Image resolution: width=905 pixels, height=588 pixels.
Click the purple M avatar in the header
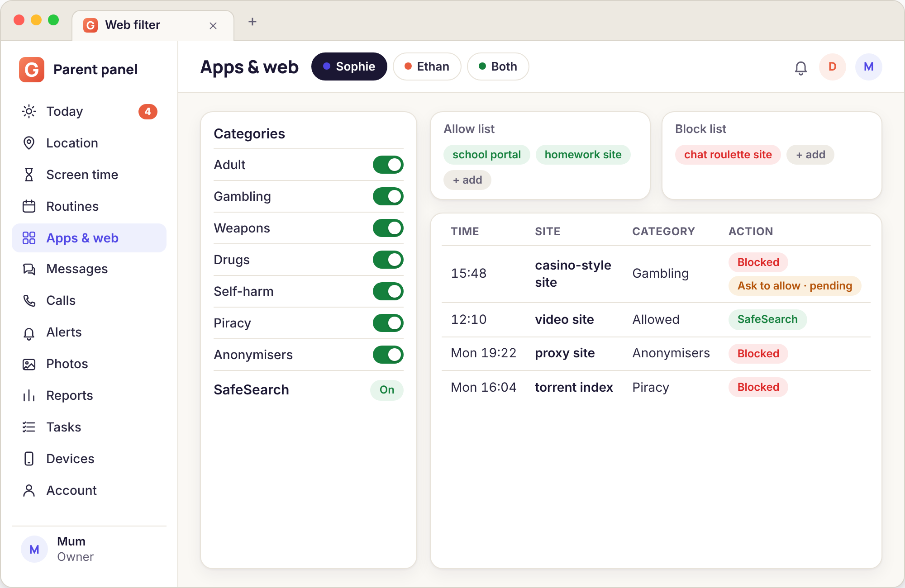pyautogui.click(x=869, y=67)
